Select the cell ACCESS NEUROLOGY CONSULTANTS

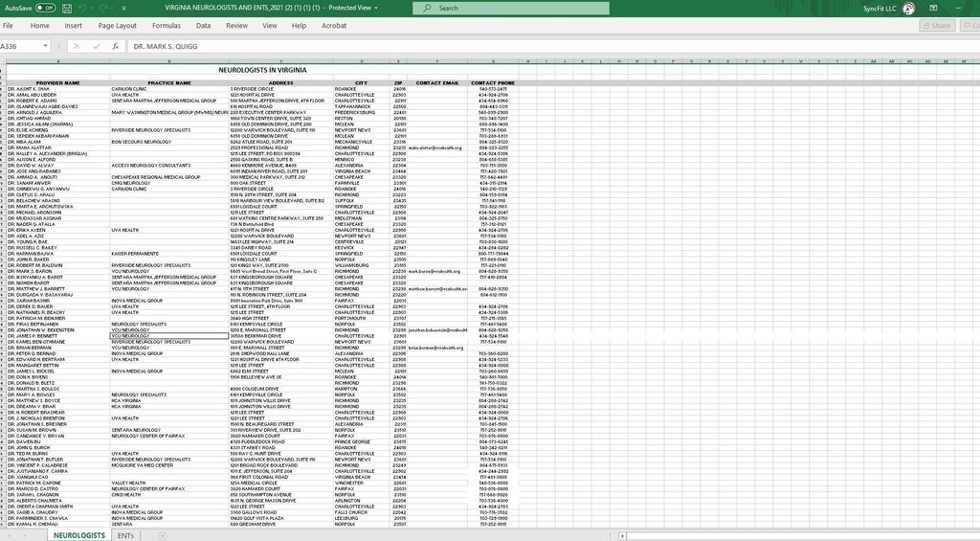(169, 166)
